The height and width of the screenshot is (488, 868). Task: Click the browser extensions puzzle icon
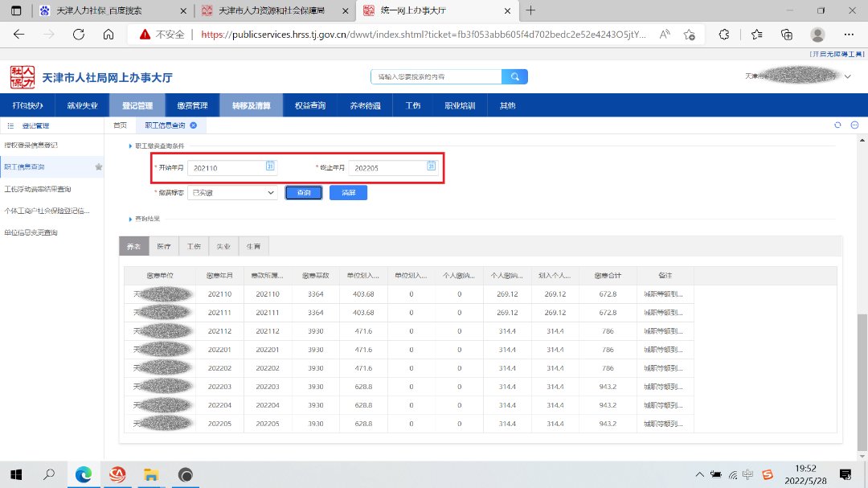tap(723, 35)
